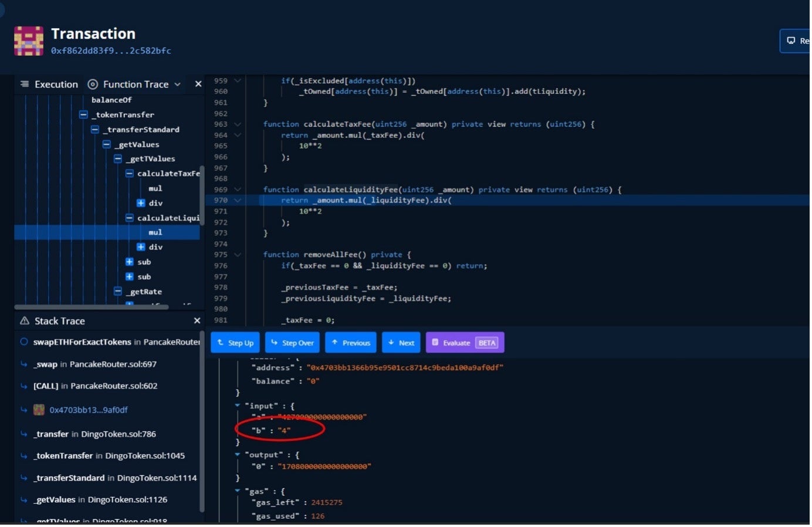Collapse the _transferStandard tree node
The height and width of the screenshot is (527, 812).
(95, 130)
